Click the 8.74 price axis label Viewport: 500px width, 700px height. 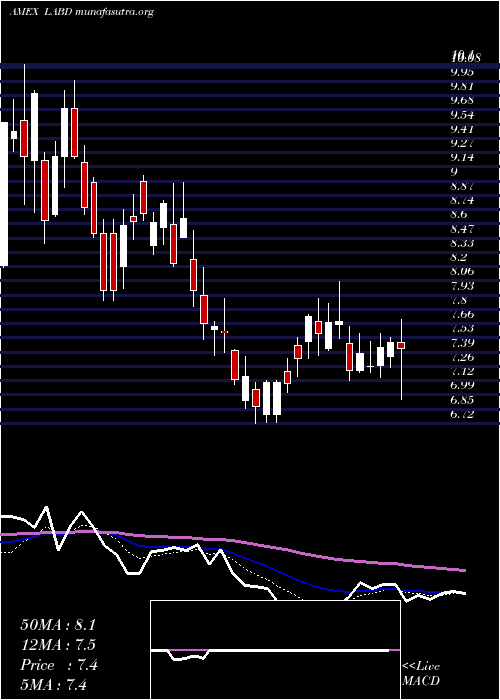[x=462, y=200]
